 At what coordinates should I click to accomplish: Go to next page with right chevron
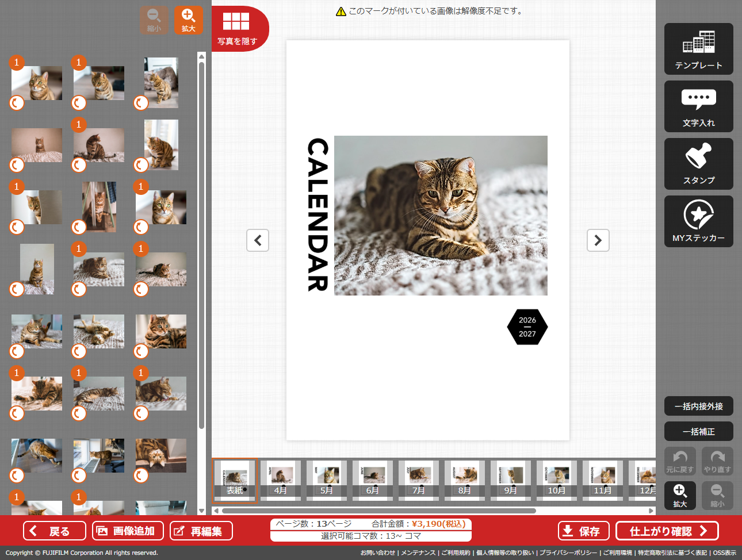[598, 240]
